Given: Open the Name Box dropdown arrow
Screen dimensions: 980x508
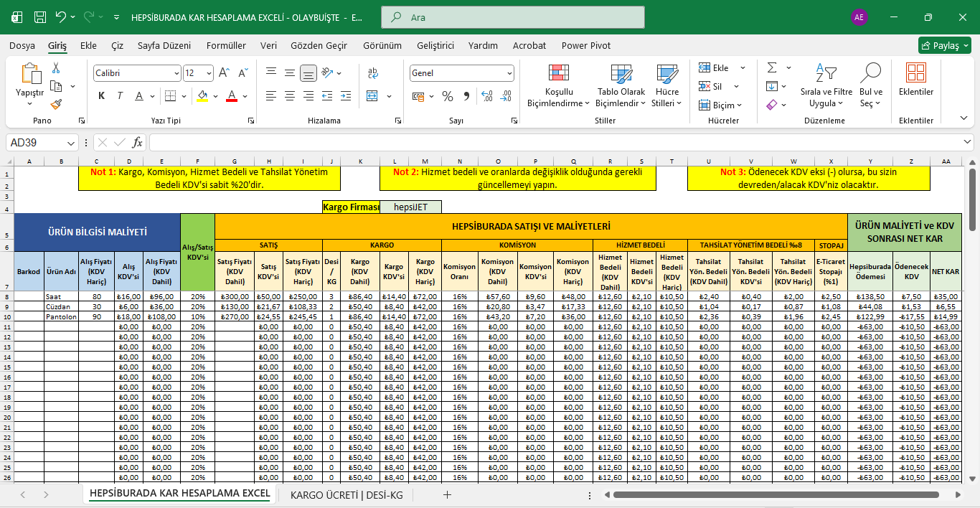Looking at the screenshot, I should pos(71,143).
